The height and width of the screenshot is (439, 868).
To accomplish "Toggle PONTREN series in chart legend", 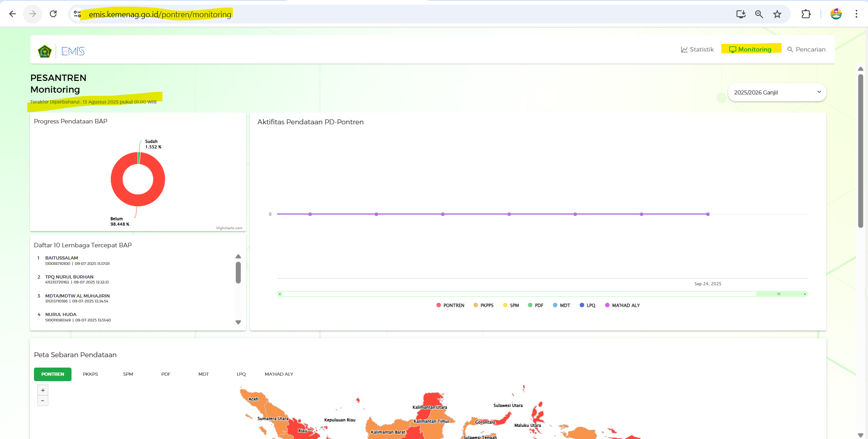I will coord(450,306).
